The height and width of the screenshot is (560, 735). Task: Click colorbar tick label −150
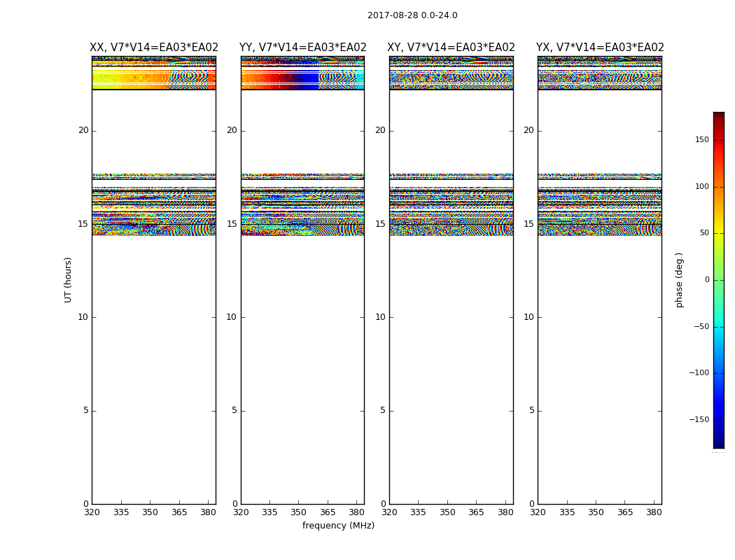tap(699, 419)
